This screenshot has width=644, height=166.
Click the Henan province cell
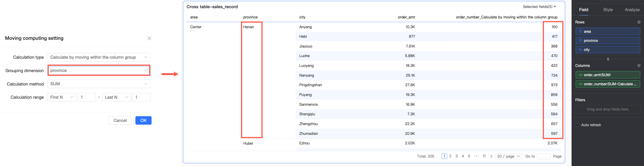249,27
